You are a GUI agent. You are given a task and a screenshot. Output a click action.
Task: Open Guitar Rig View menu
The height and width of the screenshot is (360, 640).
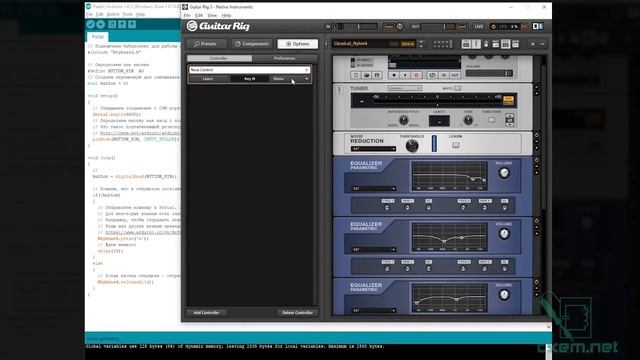pyautogui.click(x=212, y=16)
